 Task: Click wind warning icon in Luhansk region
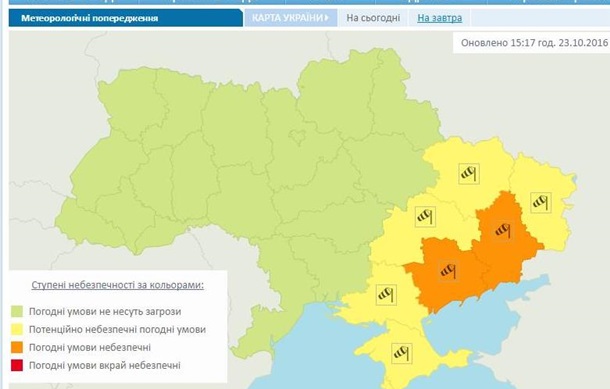(541, 202)
